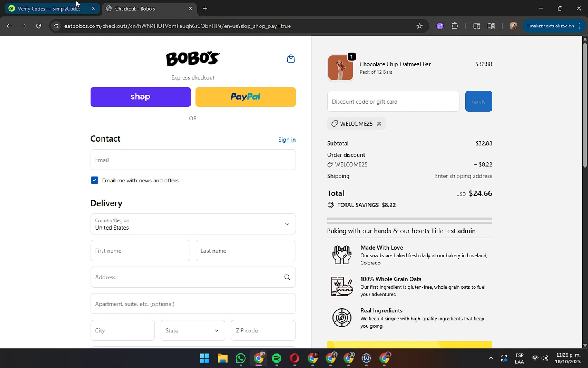Image resolution: width=588 pixels, height=368 pixels.
Task: Bookmark this page with the star icon
Action: (419, 26)
